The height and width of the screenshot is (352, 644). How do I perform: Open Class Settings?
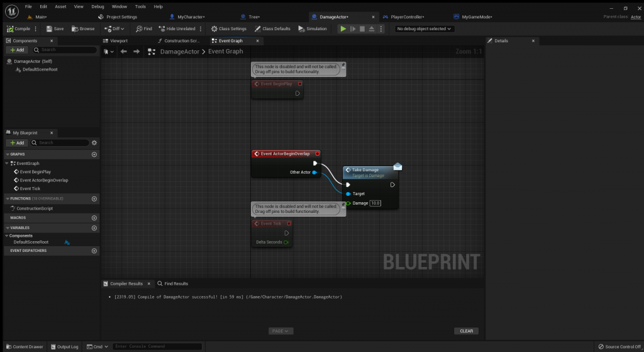[x=229, y=29]
